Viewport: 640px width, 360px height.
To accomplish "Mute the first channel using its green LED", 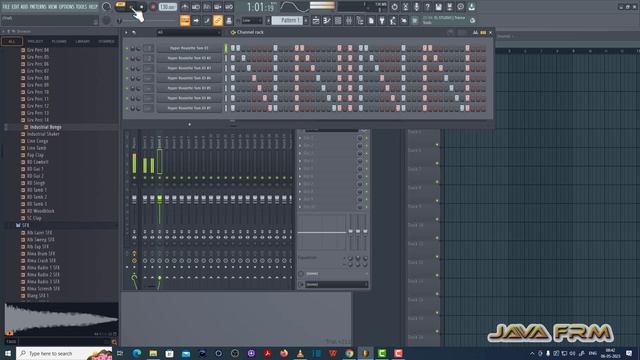I will [127, 49].
